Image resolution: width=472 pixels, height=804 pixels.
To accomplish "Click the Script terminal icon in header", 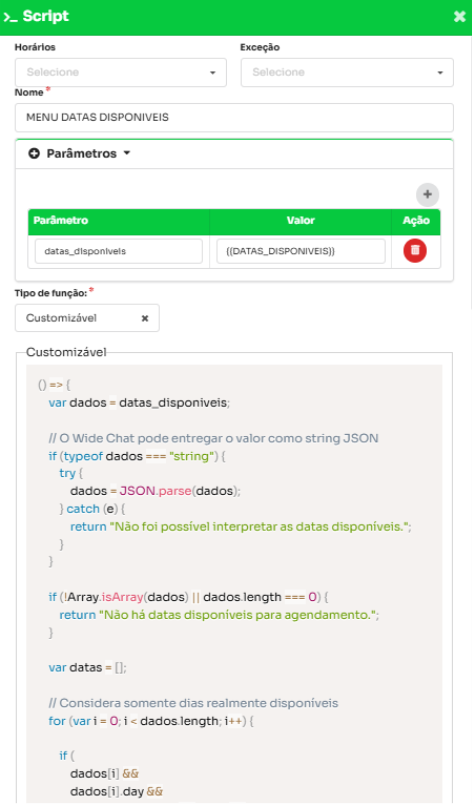I will click(x=10, y=17).
